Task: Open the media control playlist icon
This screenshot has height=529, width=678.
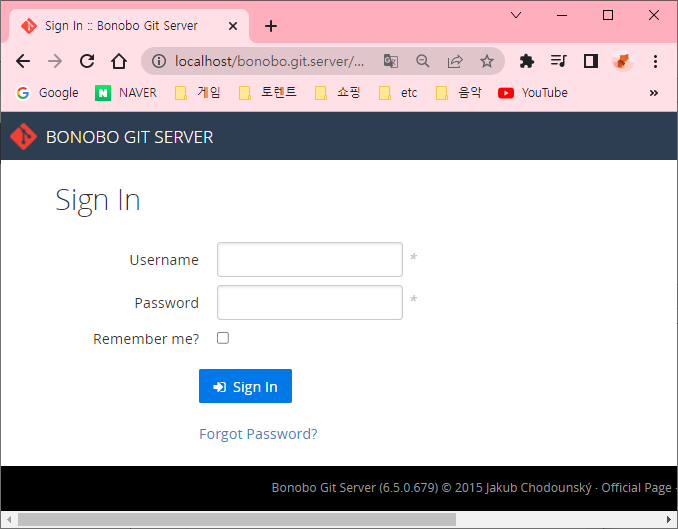Action: click(559, 61)
